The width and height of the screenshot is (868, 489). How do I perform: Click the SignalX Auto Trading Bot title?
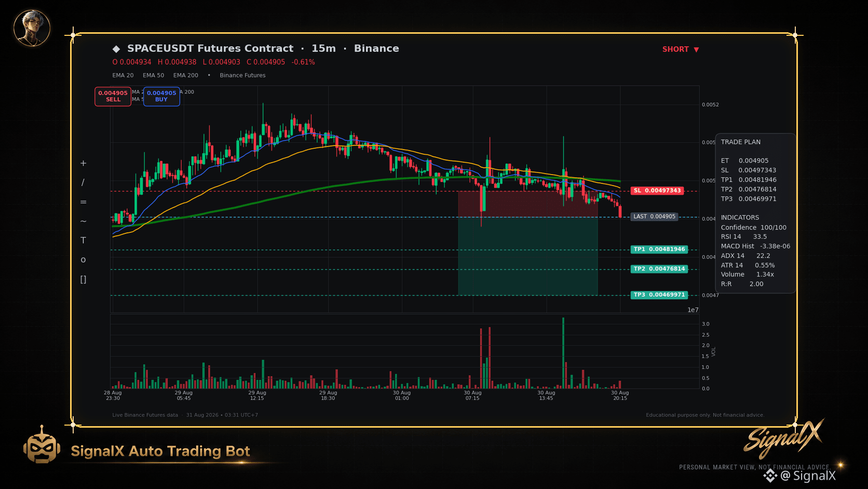point(160,451)
